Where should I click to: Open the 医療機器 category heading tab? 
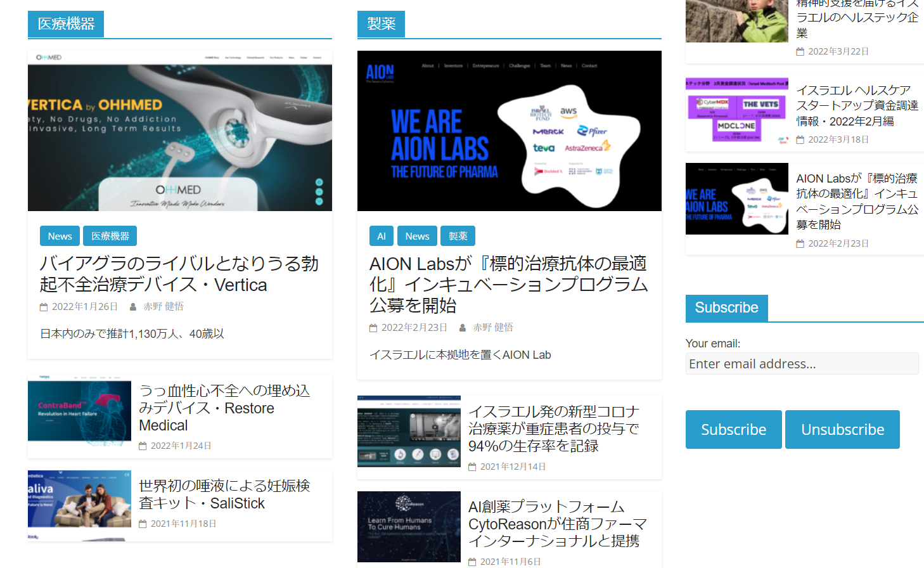(66, 24)
